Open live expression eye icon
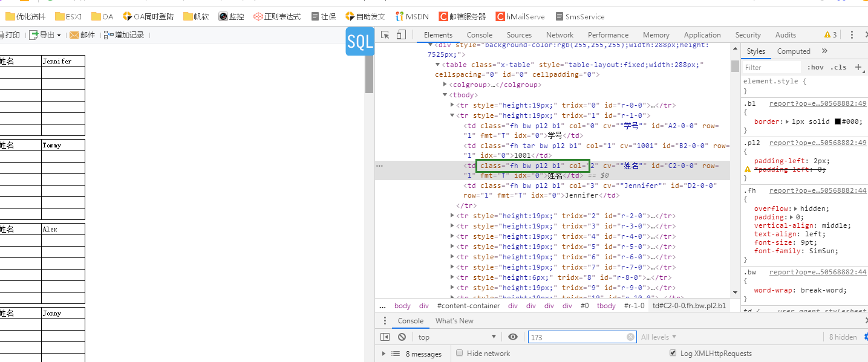The width and height of the screenshot is (868, 362). [513, 337]
